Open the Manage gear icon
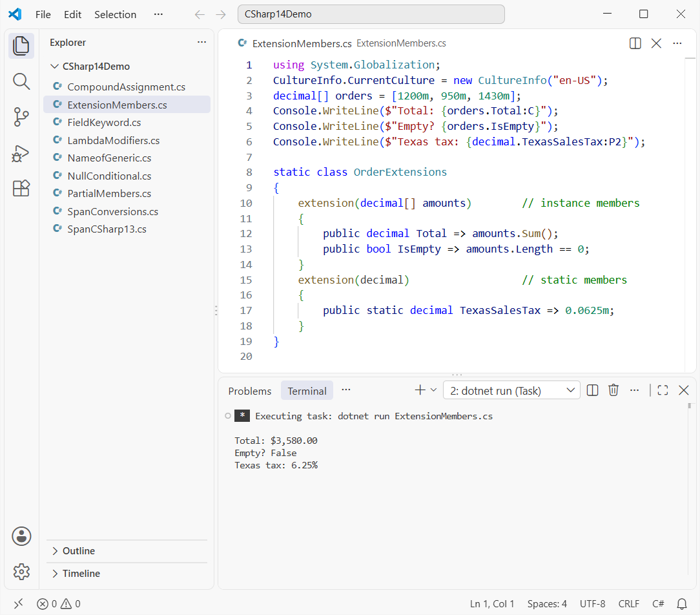This screenshot has width=700, height=615. pyautogui.click(x=21, y=571)
